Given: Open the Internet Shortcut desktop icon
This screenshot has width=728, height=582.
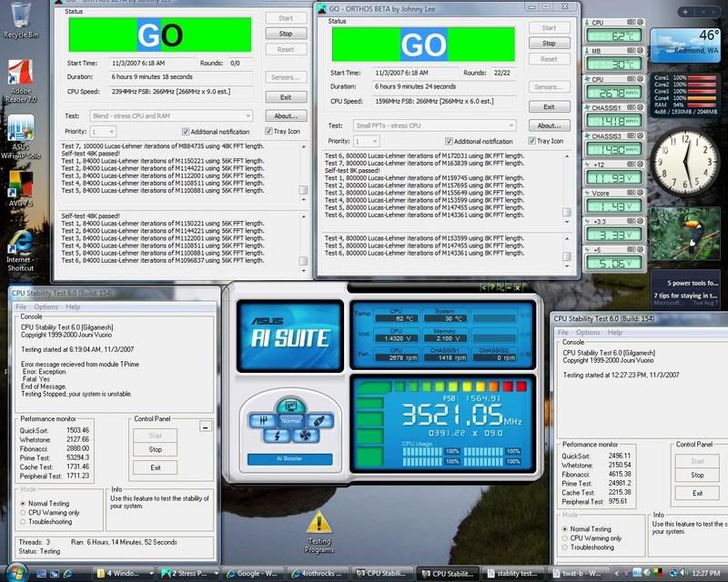Looking at the screenshot, I should tap(20, 251).
